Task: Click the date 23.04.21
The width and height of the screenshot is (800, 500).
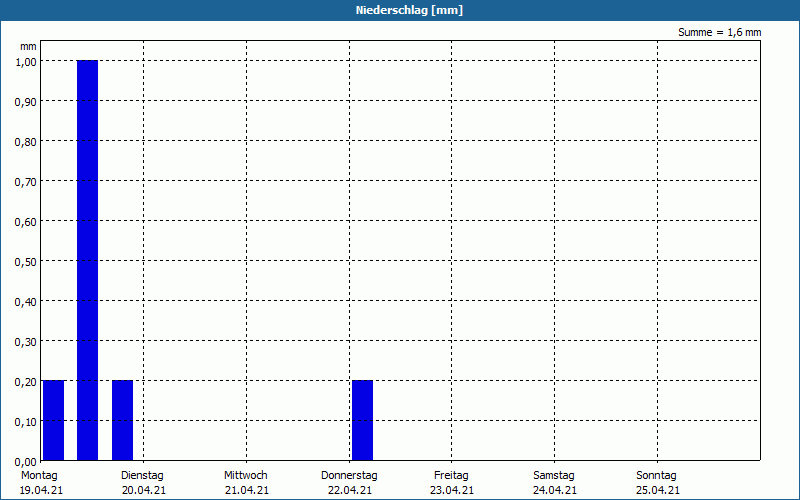Action: click(452, 491)
